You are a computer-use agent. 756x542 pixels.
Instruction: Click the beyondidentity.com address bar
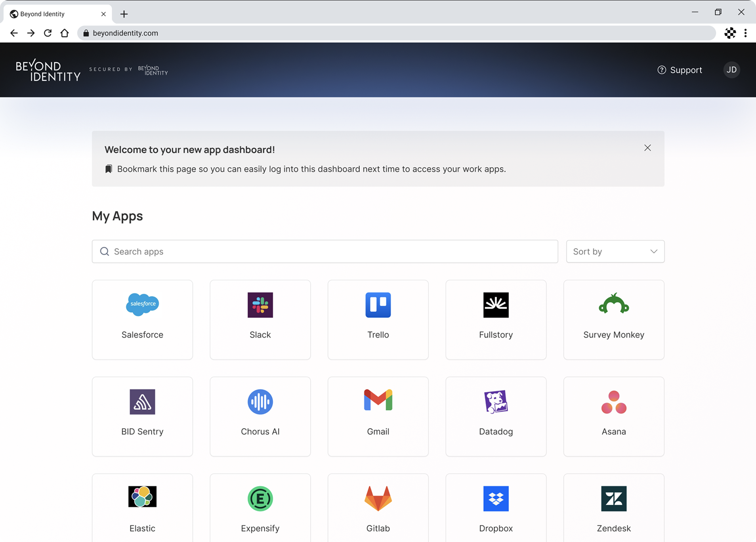click(x=397, y=33)
